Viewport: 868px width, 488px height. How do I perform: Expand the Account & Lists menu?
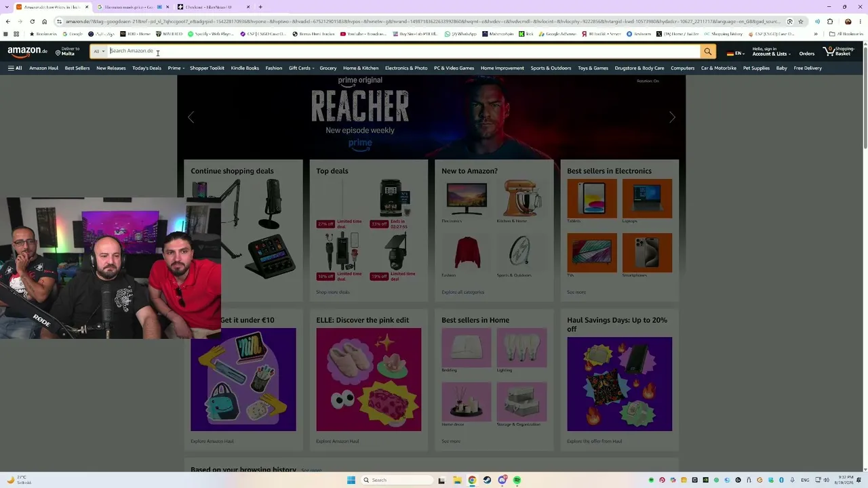point(771,52)
